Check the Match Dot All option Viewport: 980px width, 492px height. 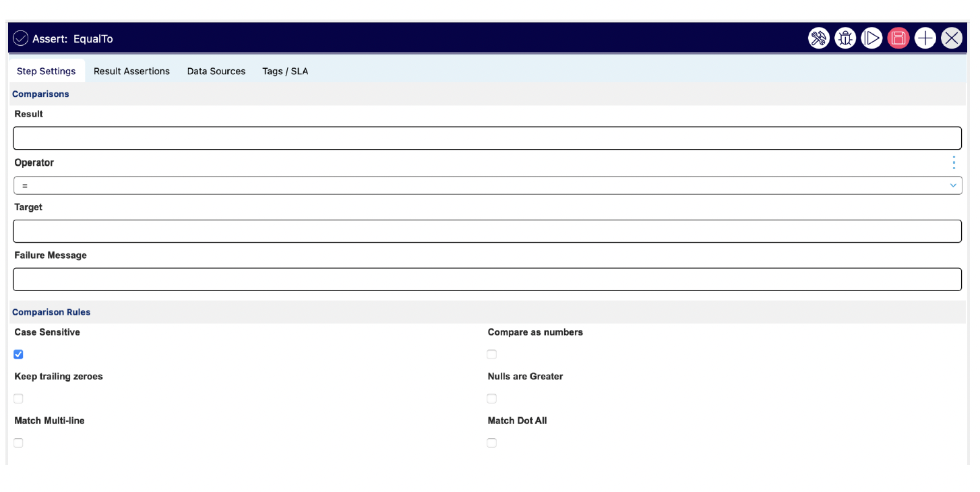point(491,443)
